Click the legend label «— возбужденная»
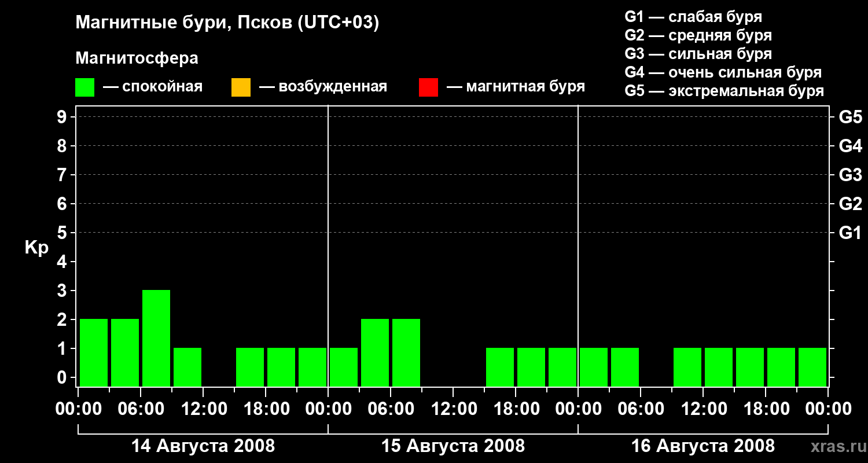The height and width of the screenshot is (463, 868). [323, 87]
